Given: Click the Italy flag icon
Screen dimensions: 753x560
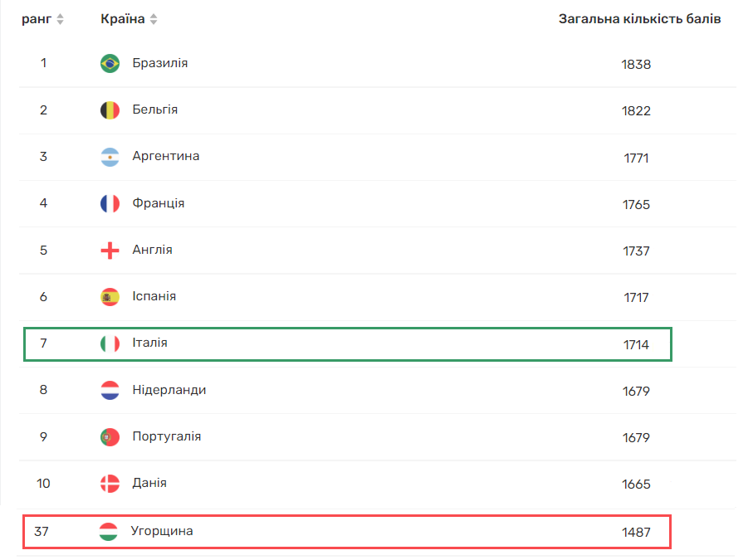Looking at the screenshot, I should pyautogui.click(x=110, y=343).
